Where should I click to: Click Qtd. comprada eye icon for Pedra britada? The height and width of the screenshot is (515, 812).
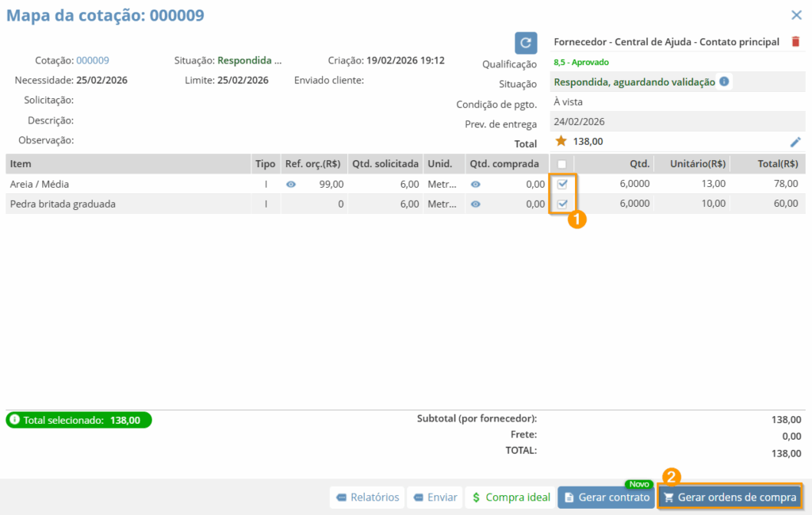(x=476, y=204)
